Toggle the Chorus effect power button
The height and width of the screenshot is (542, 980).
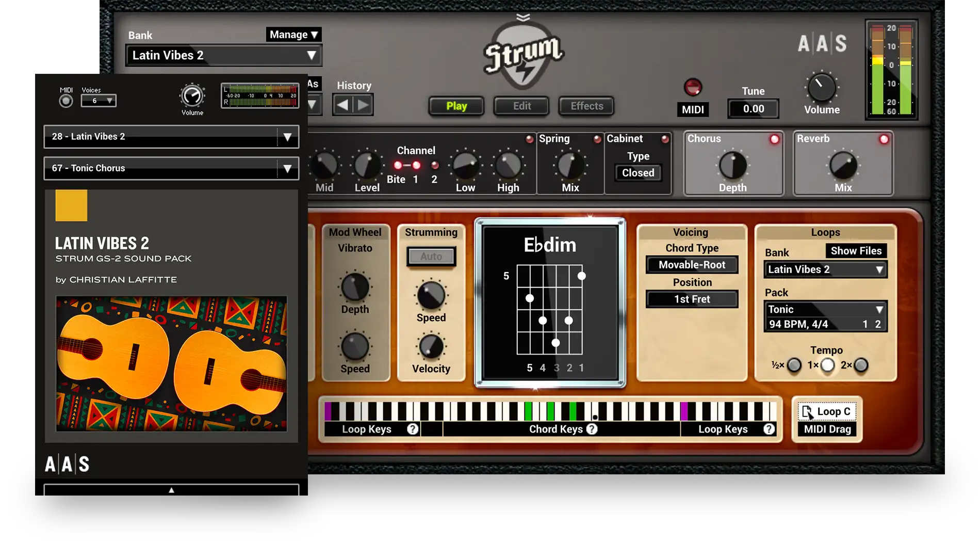coord(774,139)
